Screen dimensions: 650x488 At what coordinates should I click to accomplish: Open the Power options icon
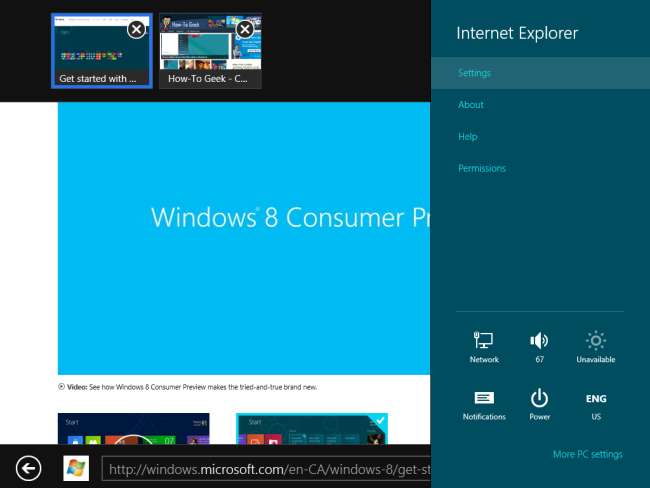click(539, 405)
